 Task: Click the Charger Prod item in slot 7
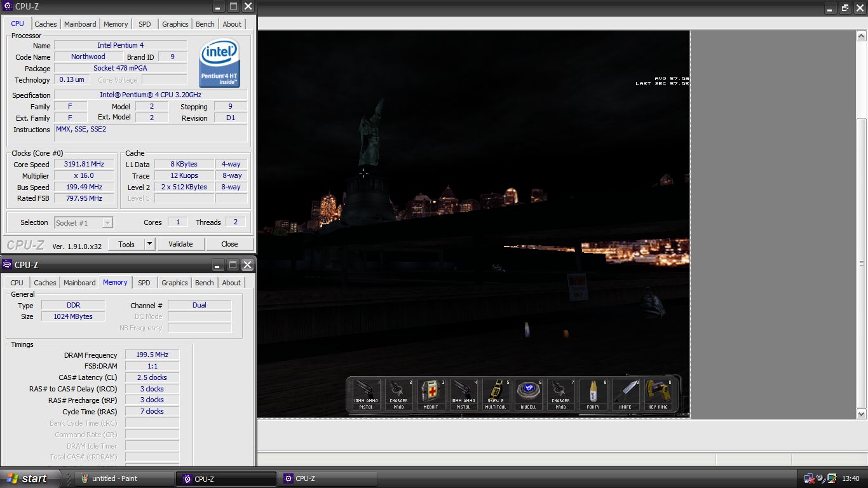(560, 395)
